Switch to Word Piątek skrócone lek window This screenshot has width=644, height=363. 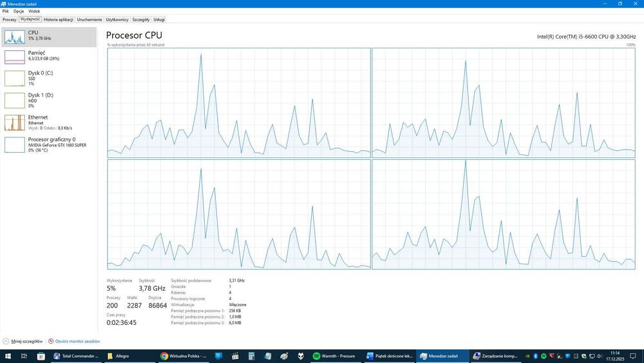tap(390, 356)
